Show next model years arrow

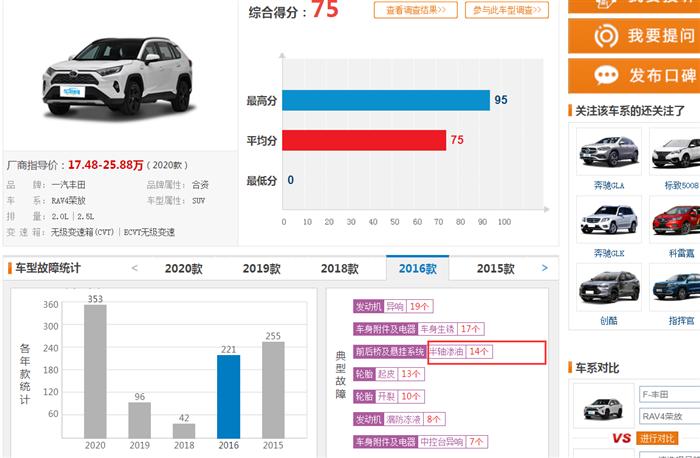[544, 268]
